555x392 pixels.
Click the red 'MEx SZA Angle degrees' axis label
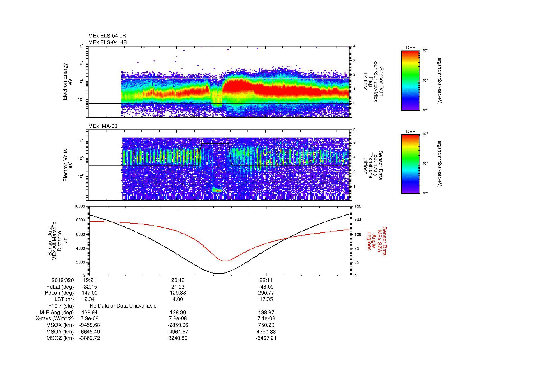pos(377,241)
